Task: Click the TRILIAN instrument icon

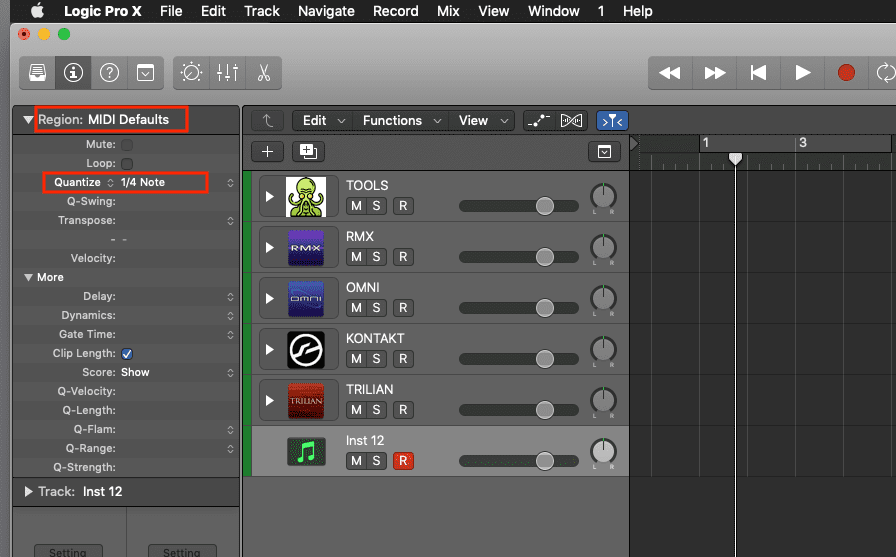Action: pos(306,401)
